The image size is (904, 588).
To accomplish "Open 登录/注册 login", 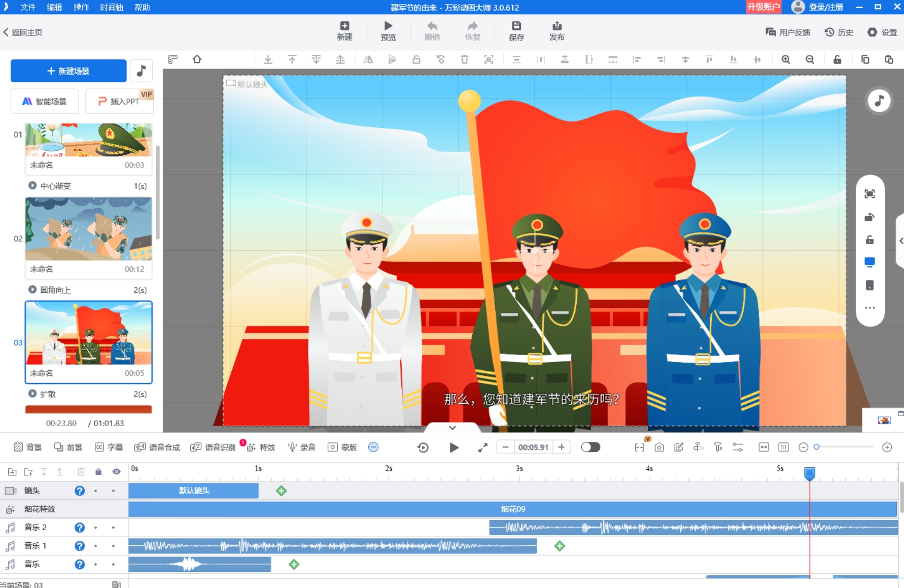I will point(817,7).
